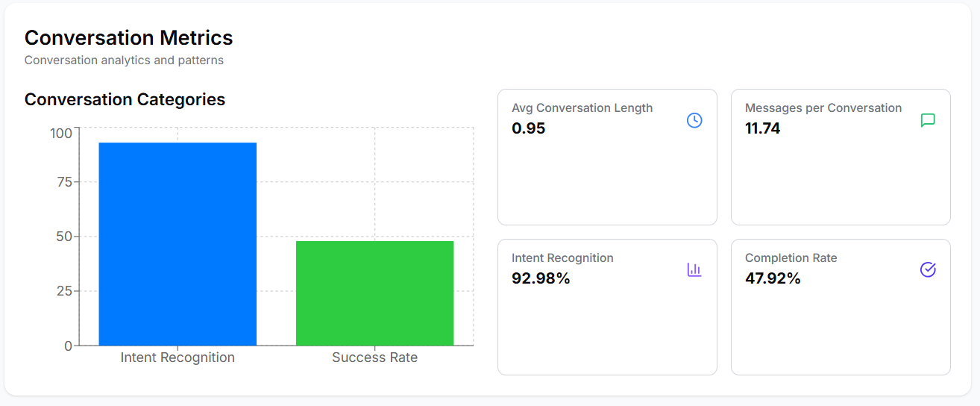Screen dimensions: 980x406
Task: Click the Conversation analytics and patterns subtitle
Action: (x=124, y=60)
